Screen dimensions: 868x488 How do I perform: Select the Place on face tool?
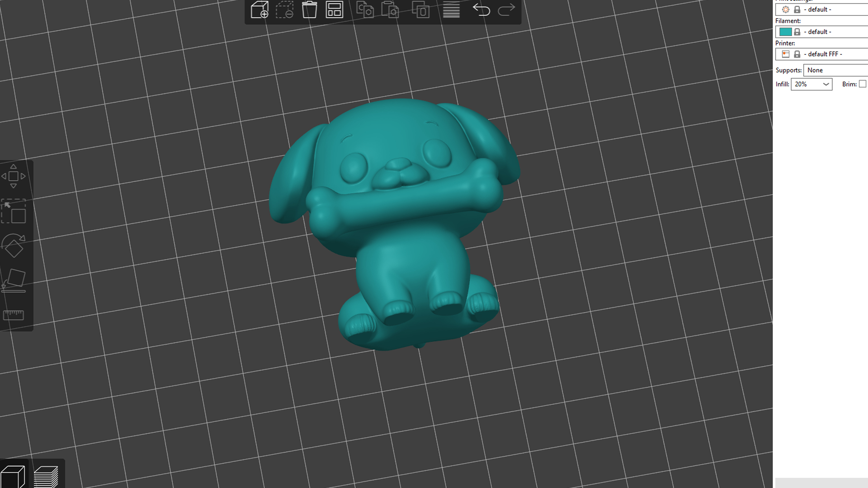[x=14, y=281]
